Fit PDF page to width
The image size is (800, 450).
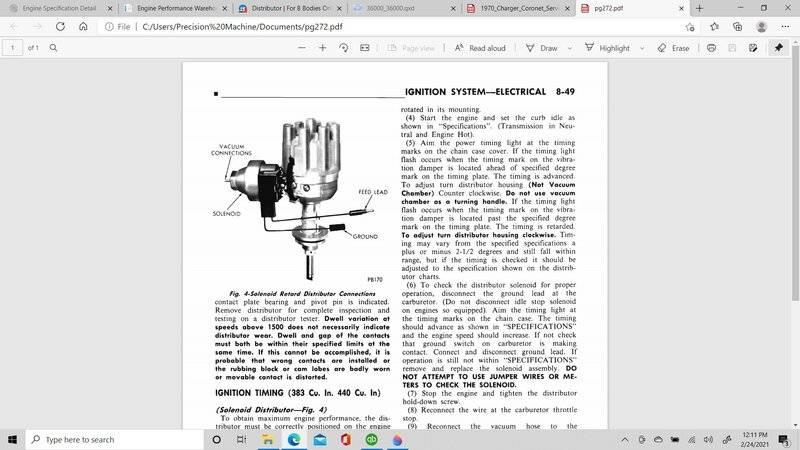coord(364,47)
